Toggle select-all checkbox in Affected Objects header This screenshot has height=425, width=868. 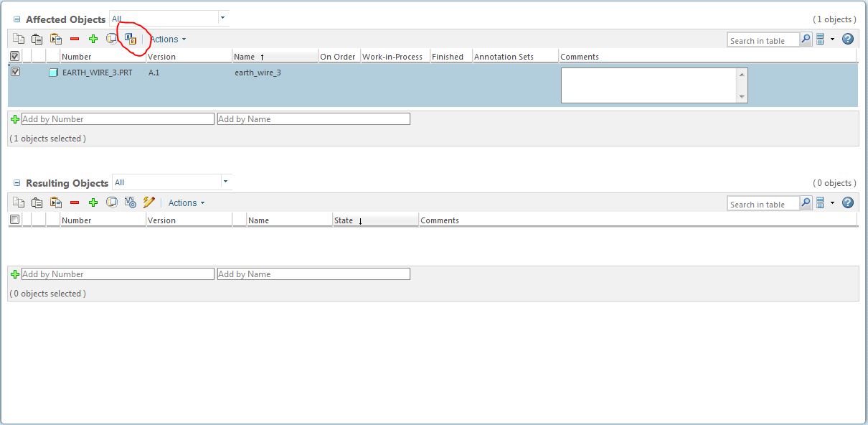point(15,56)
